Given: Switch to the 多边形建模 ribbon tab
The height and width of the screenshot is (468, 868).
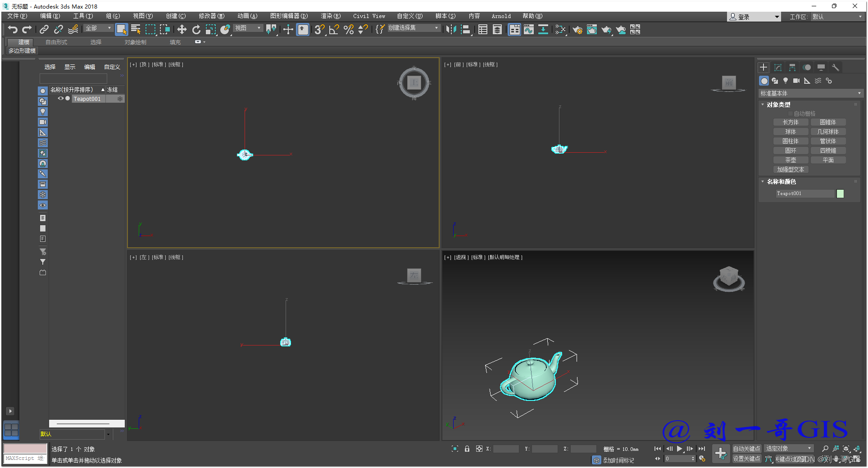Looking at the screenshot, I should tap(21, 50).
